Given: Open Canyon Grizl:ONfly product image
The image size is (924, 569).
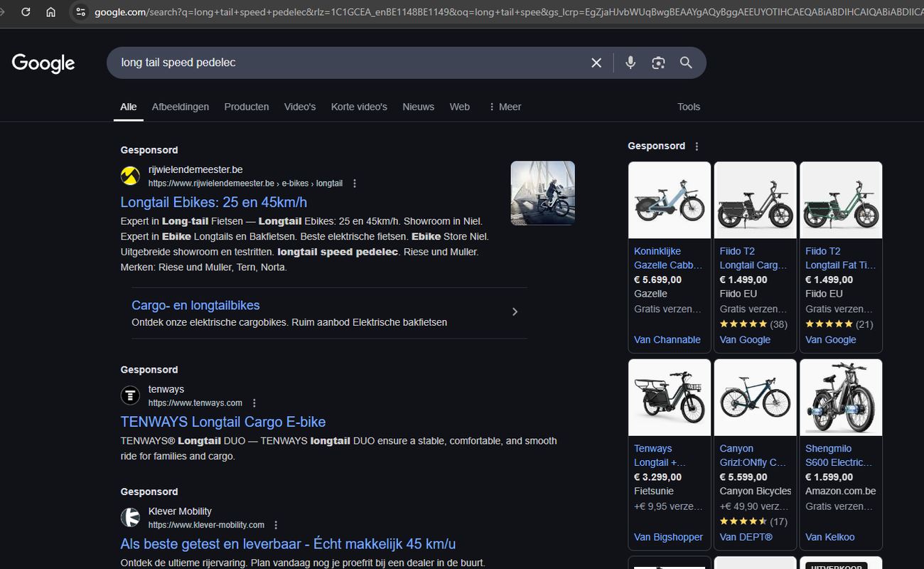Looking at the screenshot, I should pos(755,398).
